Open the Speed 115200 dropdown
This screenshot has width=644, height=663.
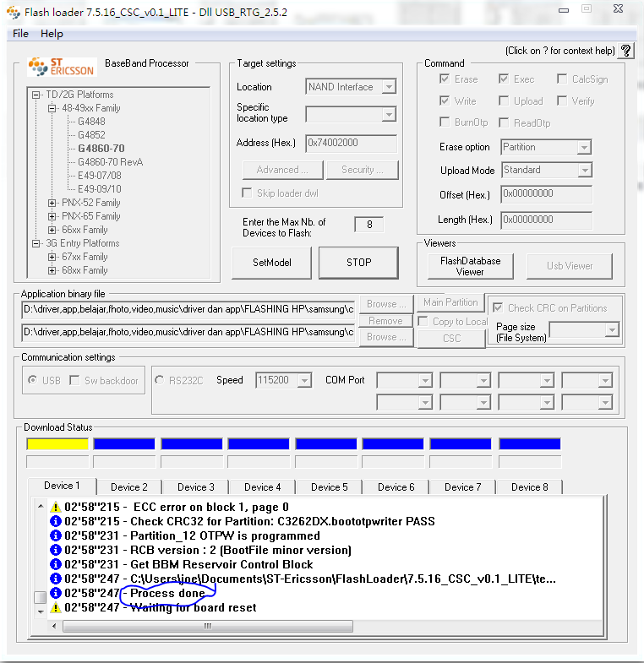pos(303,380)
